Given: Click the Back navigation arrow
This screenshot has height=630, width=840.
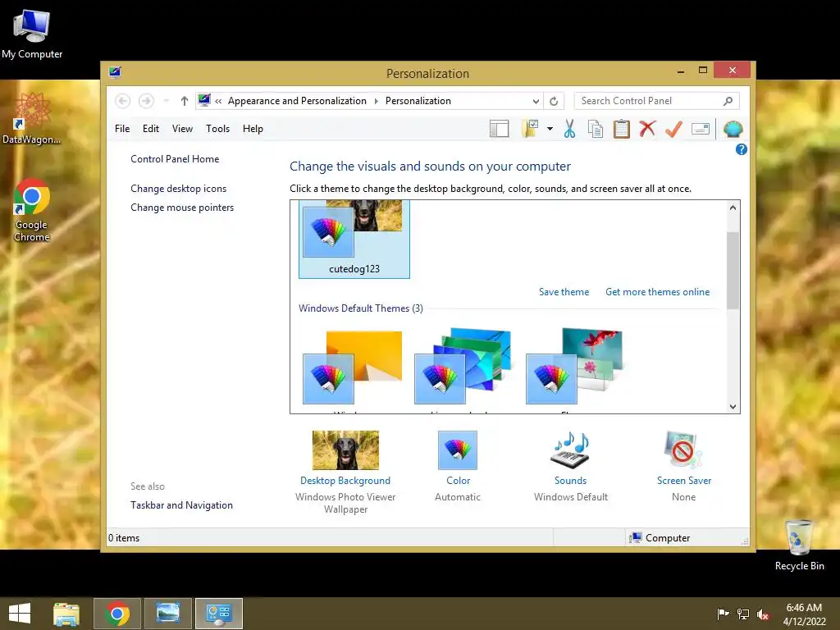Looking at the screenshot, I should click(x=122, y=101).
